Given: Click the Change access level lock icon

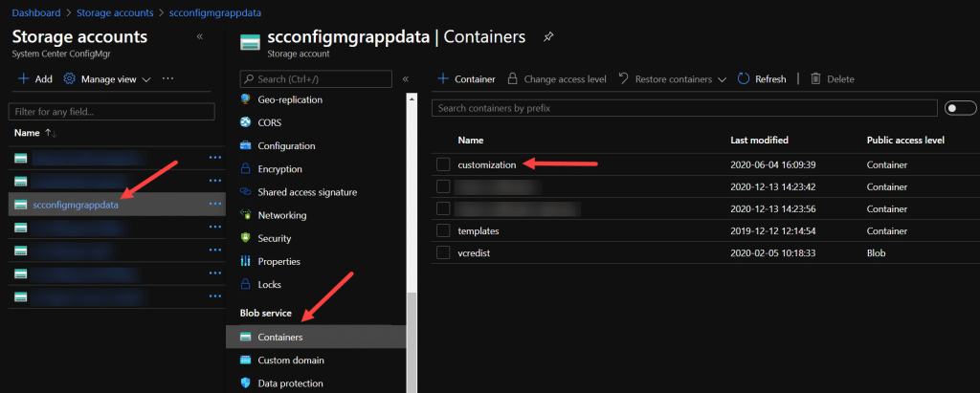Looking at the screenshot, I should tap(513, 78).
